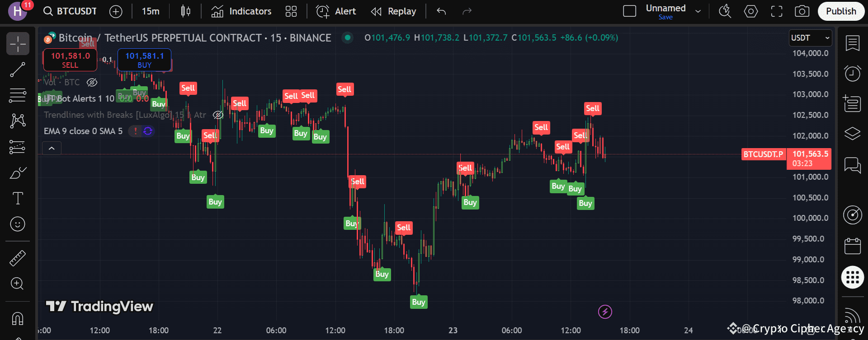Open indicator templates grid icon
Screen dimensions: 868x340
(x=291, y=11)
